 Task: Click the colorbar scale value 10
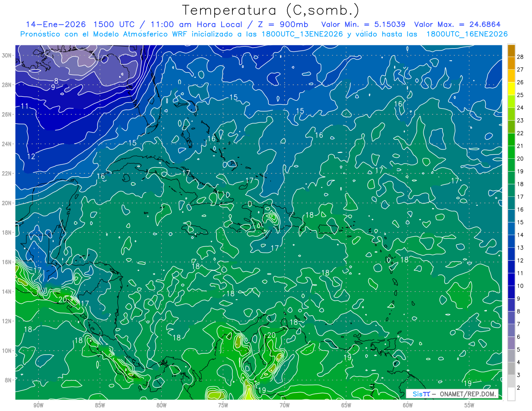tap(520, 286)
